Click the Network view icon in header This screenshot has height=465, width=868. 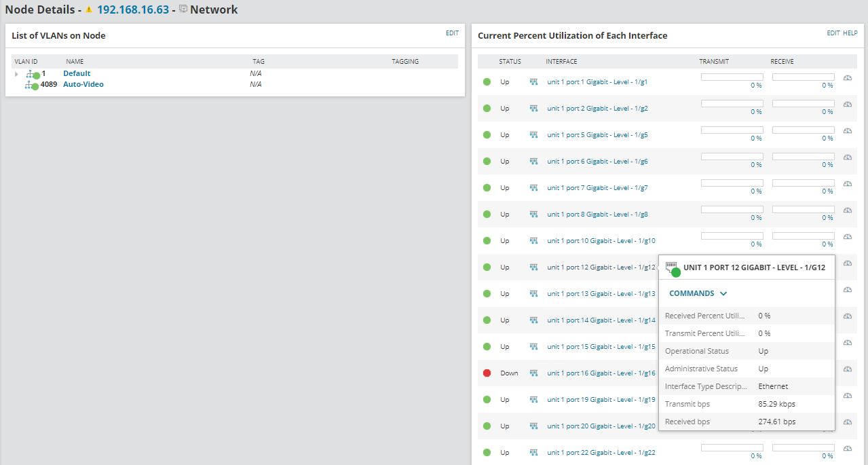coord(183,10)
